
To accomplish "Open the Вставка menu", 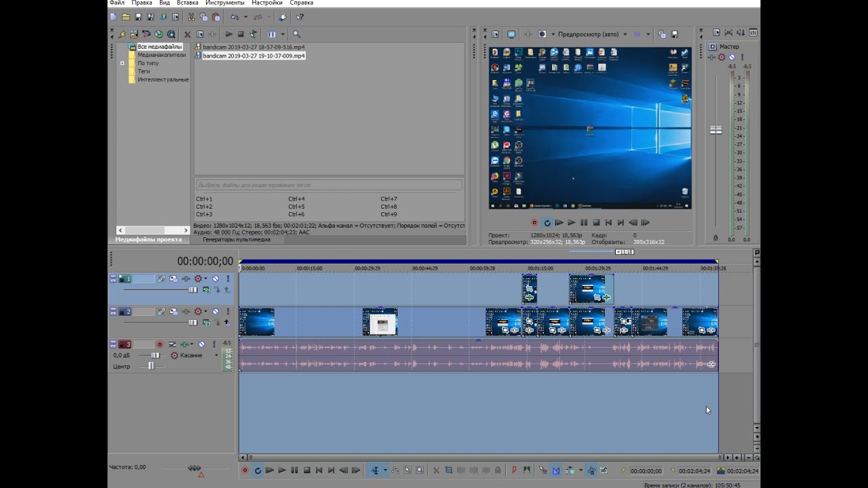I will click(x=187, y=3).
